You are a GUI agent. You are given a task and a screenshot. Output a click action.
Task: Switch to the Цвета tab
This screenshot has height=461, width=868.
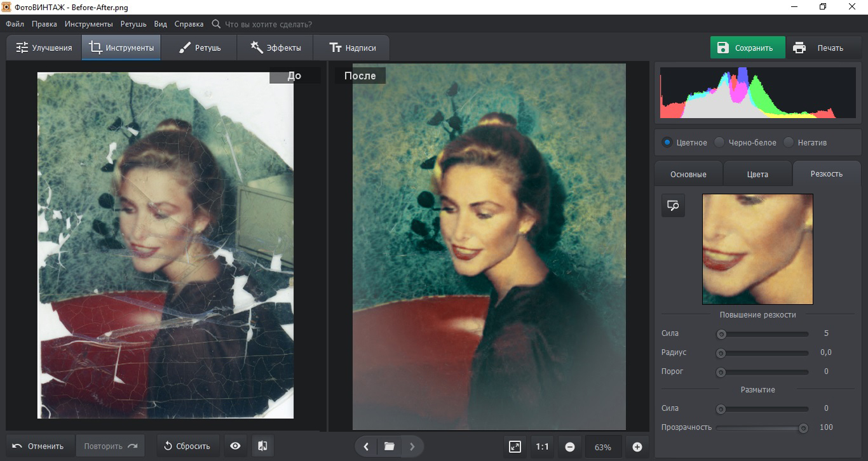coord(757,174)
